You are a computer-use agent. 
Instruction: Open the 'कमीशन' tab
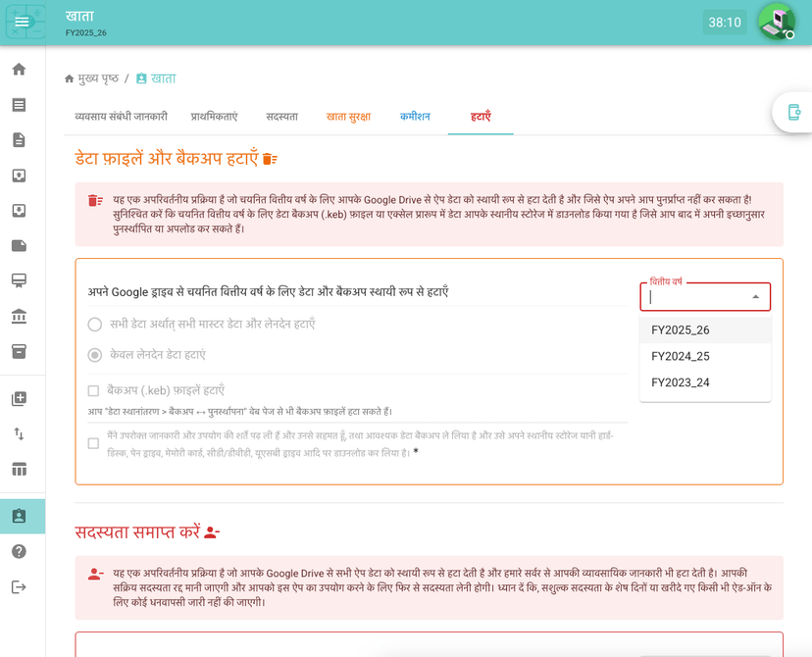click(x=415, y=117)
